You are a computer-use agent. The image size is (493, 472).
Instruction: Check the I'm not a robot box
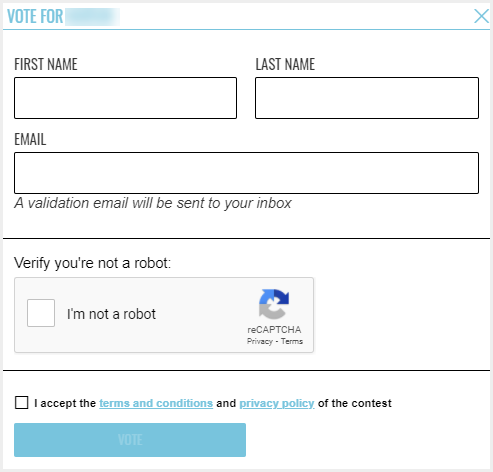[41, 313]
